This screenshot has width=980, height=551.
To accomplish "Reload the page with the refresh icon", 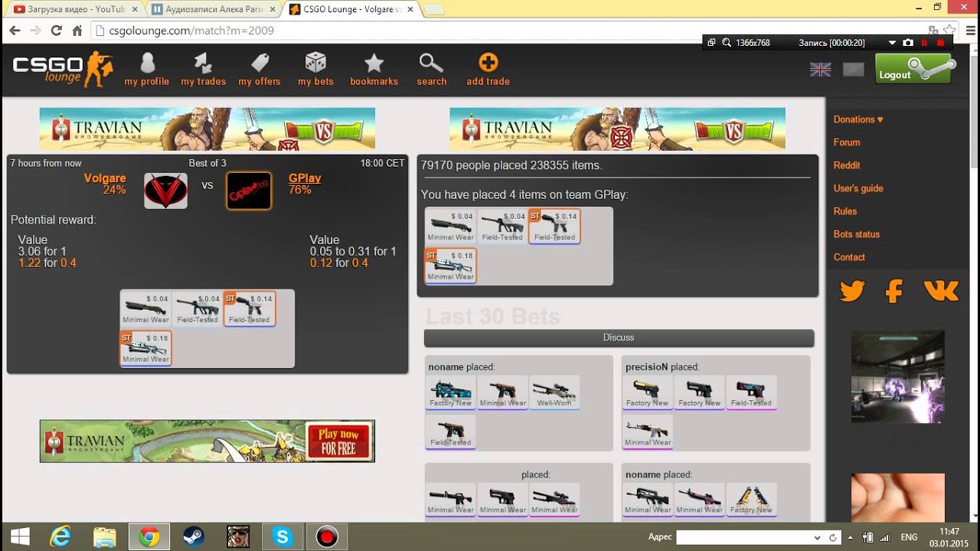I will (56, 31).
